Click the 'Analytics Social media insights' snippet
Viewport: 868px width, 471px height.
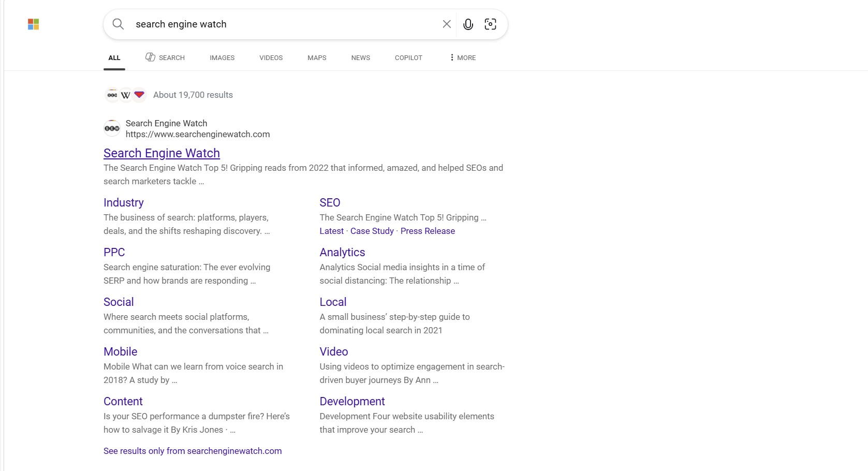pos(402,274)
